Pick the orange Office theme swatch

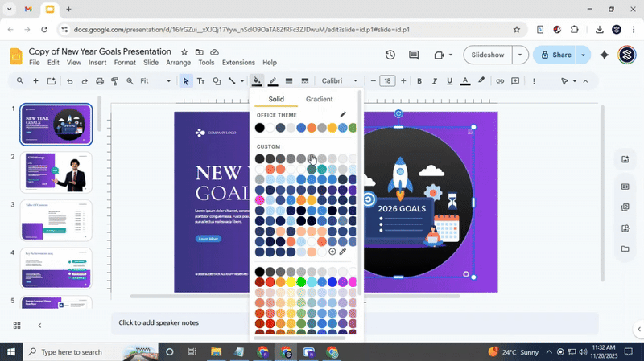click(x=312, y=128)
